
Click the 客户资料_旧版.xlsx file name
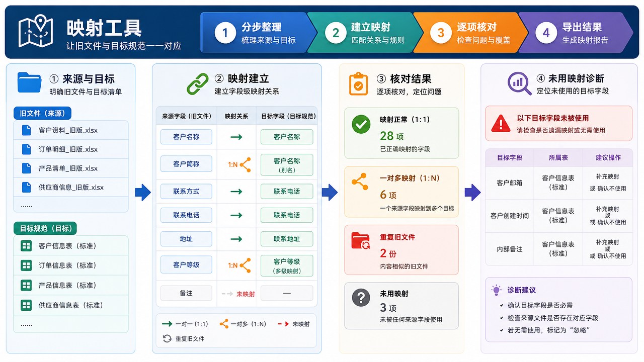68,130
